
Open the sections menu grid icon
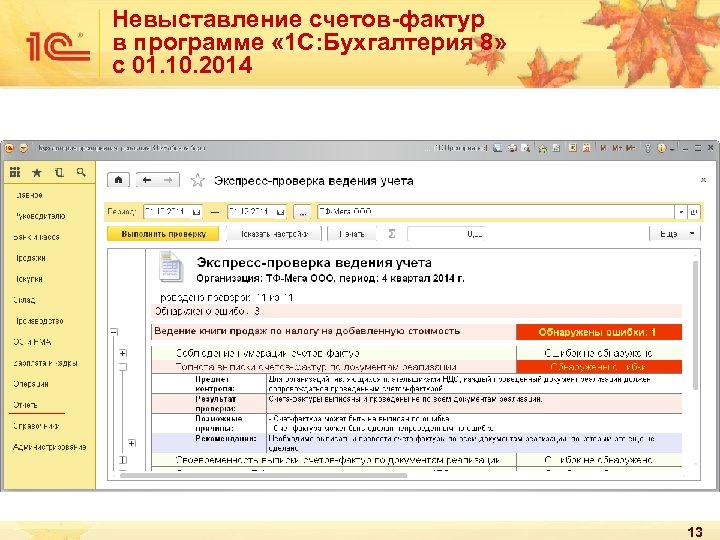tap(15, 172)
